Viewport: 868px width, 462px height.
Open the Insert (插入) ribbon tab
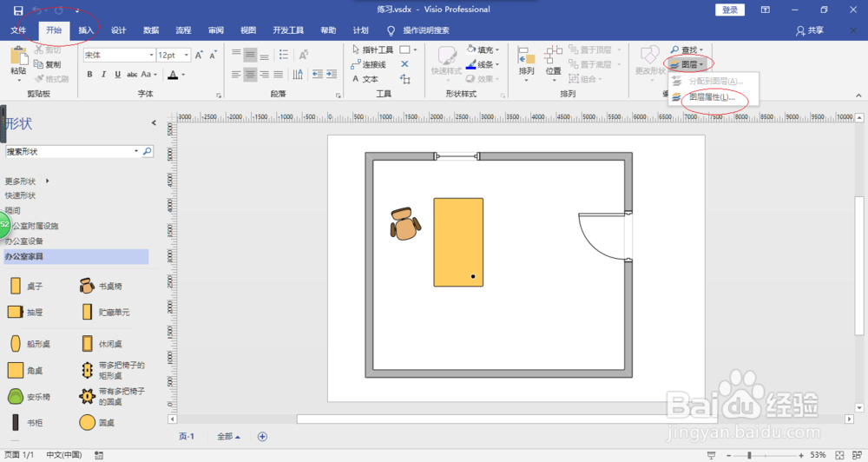coord(86,30)
